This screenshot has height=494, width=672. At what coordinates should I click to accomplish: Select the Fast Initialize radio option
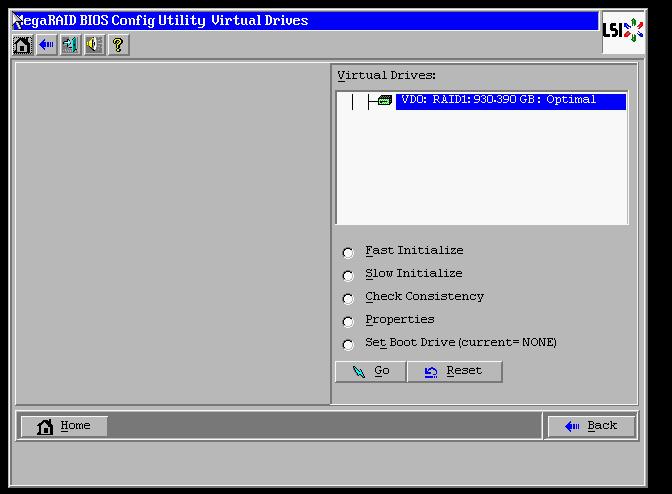point(348,253)
